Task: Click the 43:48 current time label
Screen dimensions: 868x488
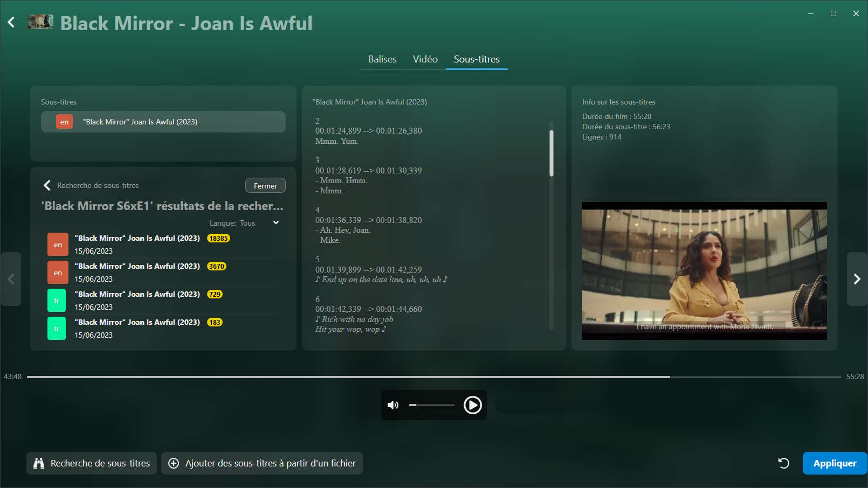Action: coord(13,377)
